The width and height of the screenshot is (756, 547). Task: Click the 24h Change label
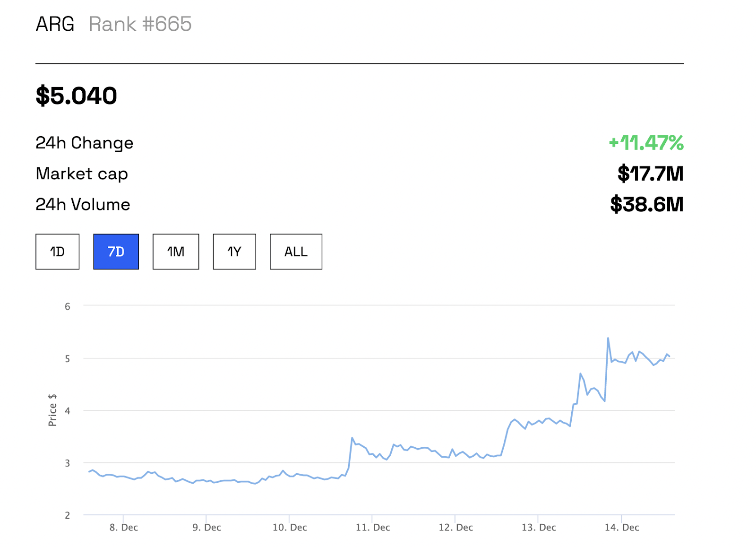84,143
